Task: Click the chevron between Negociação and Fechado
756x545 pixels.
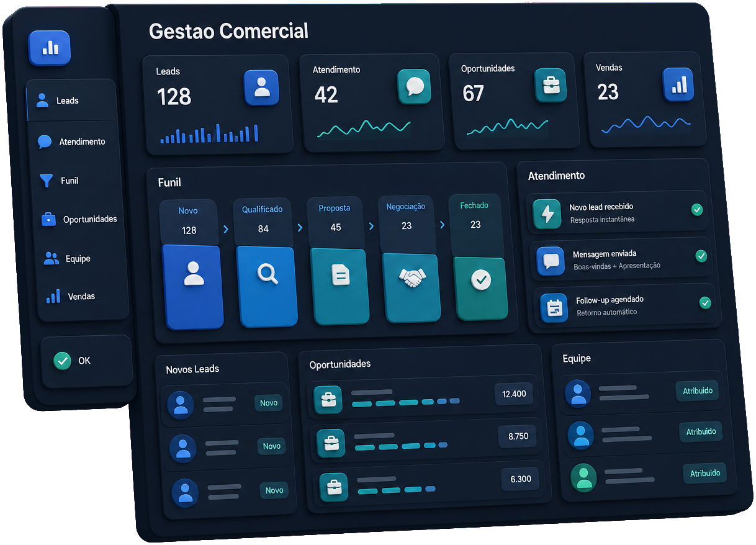Action: pos(442,225)
